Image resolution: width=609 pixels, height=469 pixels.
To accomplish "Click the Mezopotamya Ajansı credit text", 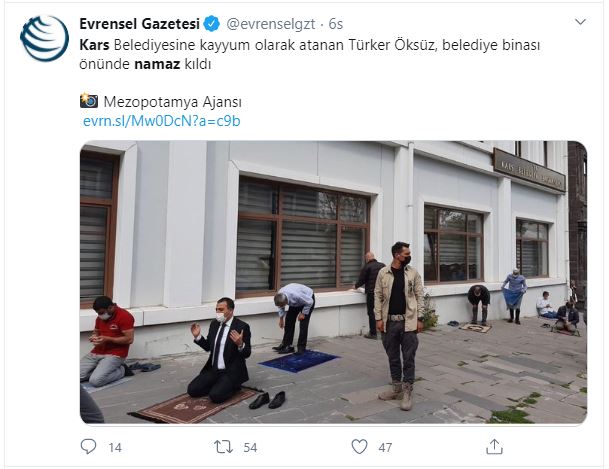I will pos(172,102).
